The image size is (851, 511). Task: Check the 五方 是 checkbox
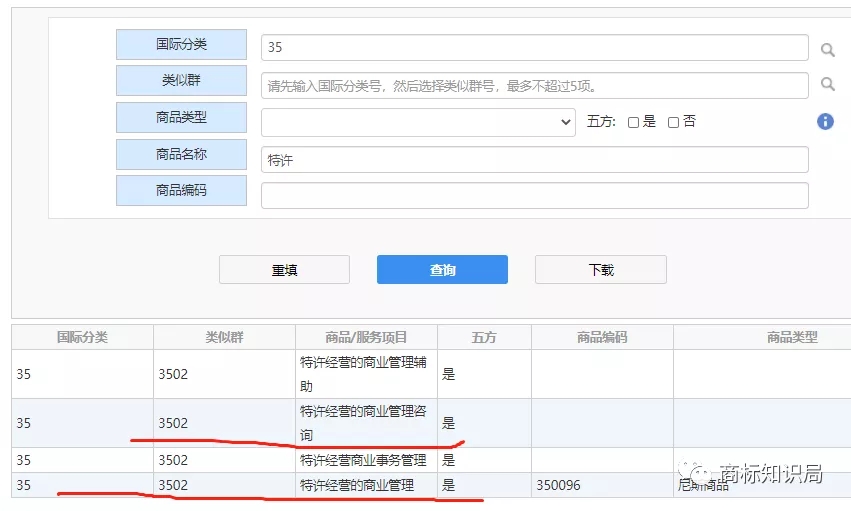(633, 122)
